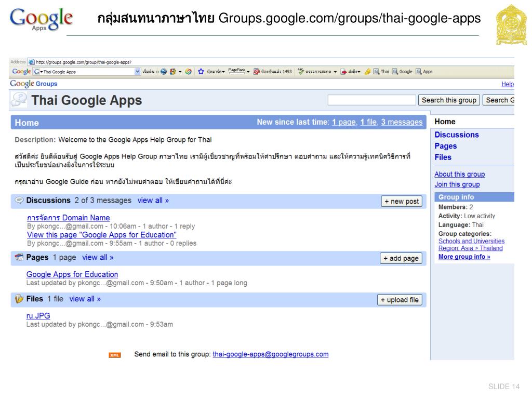The image size is (532, 399).
Task: Click the group search text field
Action: click(371, 100)
